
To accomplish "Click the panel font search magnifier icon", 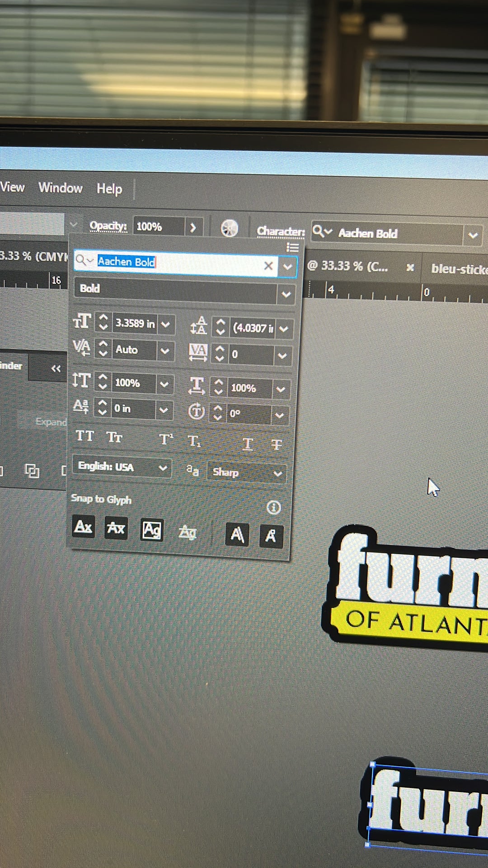I will pos(84,260).
